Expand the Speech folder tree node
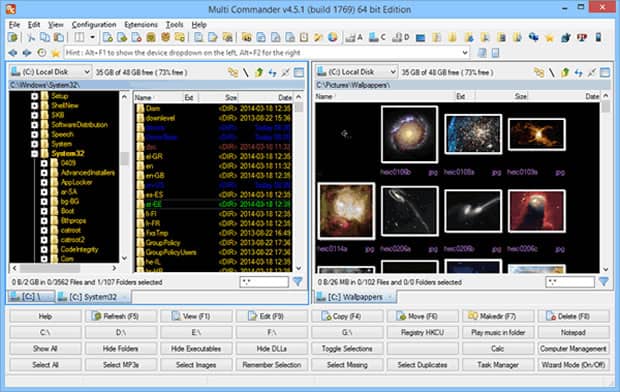This screenshot has height=392, width=620. tap(34, 134)
